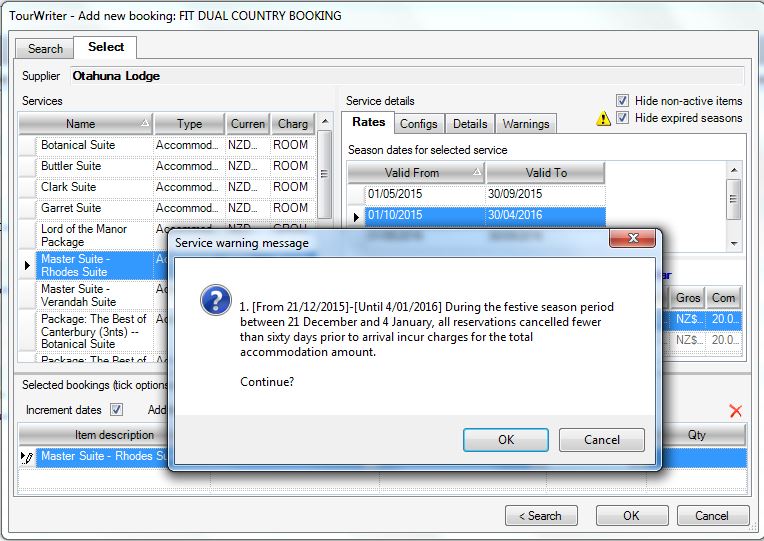The width and height of the screenshot is (764, 541).
Task: Open the Configs tab
Action: click(418, 124)
